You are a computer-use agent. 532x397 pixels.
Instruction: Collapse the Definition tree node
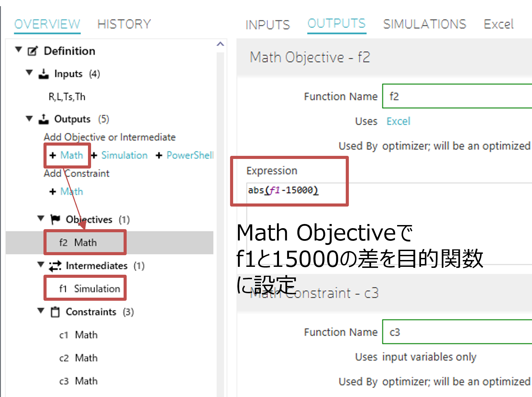pos(18,50)
